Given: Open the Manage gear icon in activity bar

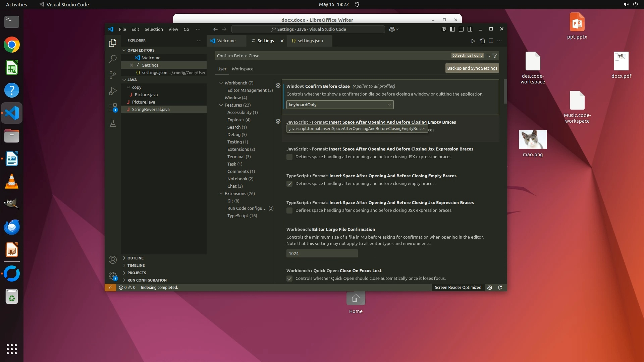Looking at the screenshot, I should click(113, 276).
